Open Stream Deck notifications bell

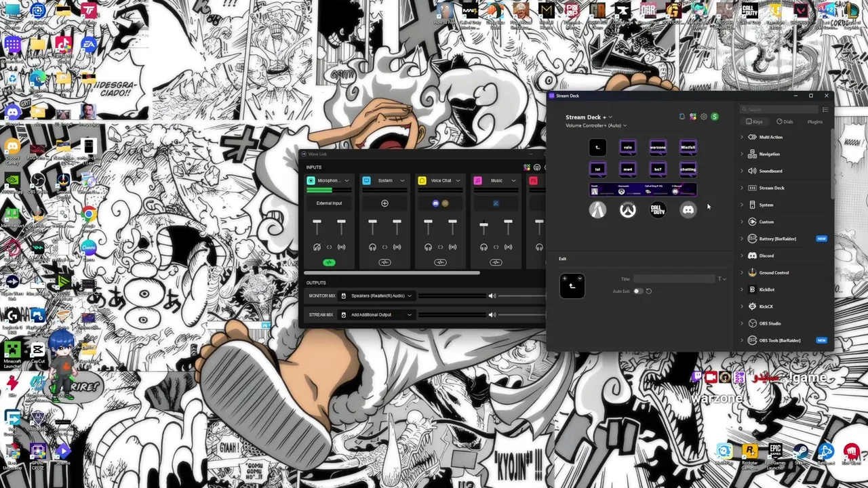click(x=682, y=117)
